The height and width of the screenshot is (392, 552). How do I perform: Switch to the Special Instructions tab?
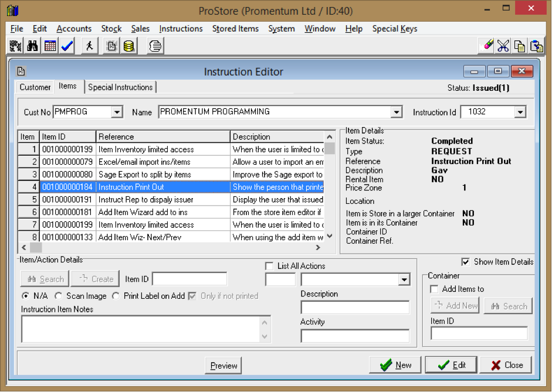[x=120, y=87]
